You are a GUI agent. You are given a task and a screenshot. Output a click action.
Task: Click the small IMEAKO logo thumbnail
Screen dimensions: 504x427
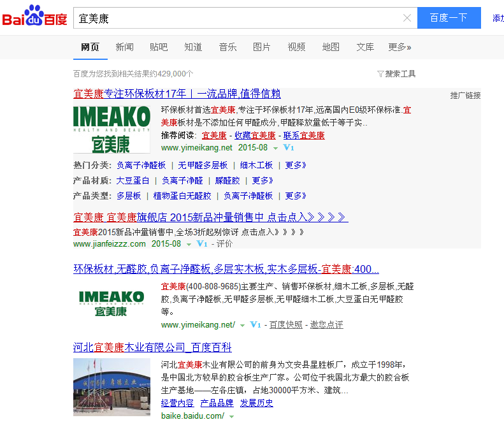tap(112, 303)
